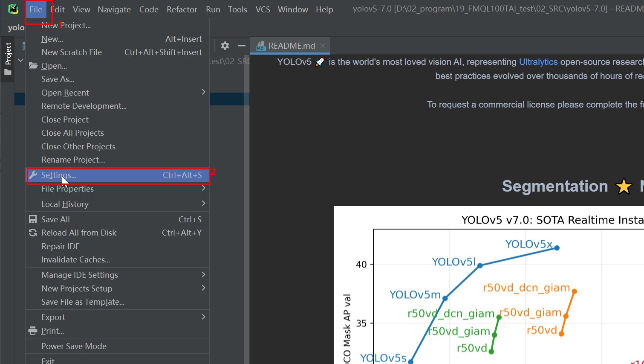
Task: Expand the Local History submenu arrow
Action: pos(203,204)
